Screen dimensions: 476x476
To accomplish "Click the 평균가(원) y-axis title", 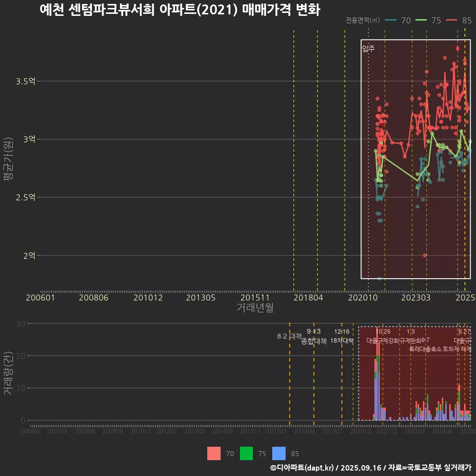I will [8, 159].
